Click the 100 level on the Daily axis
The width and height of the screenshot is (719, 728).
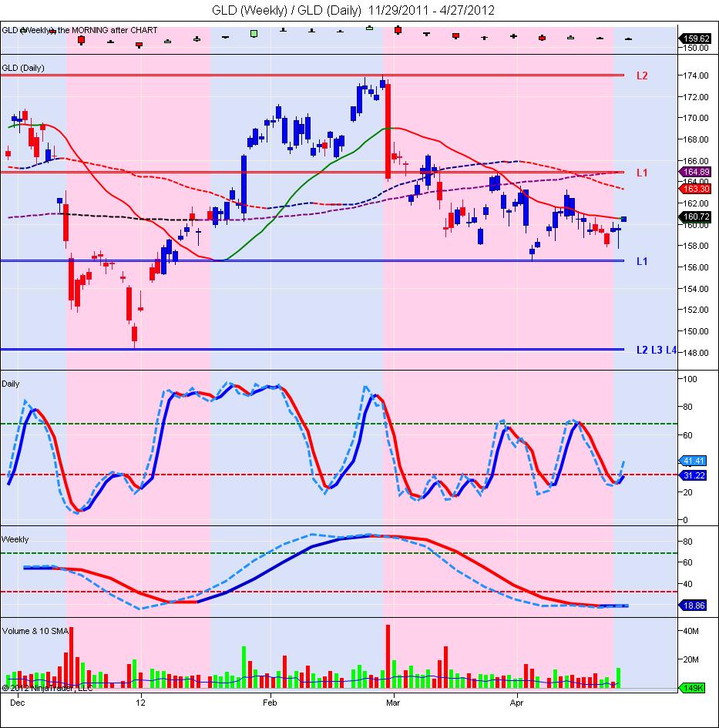point(690,379)
